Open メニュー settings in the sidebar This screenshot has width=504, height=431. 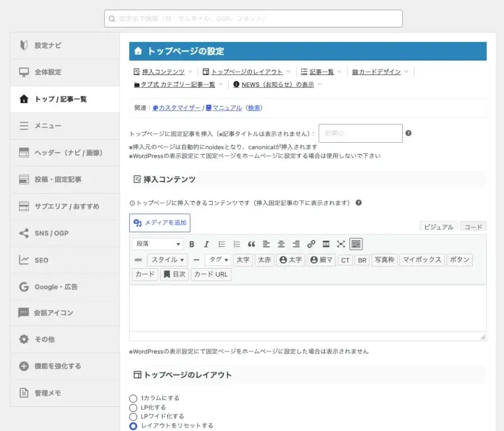tap(65, 126)
